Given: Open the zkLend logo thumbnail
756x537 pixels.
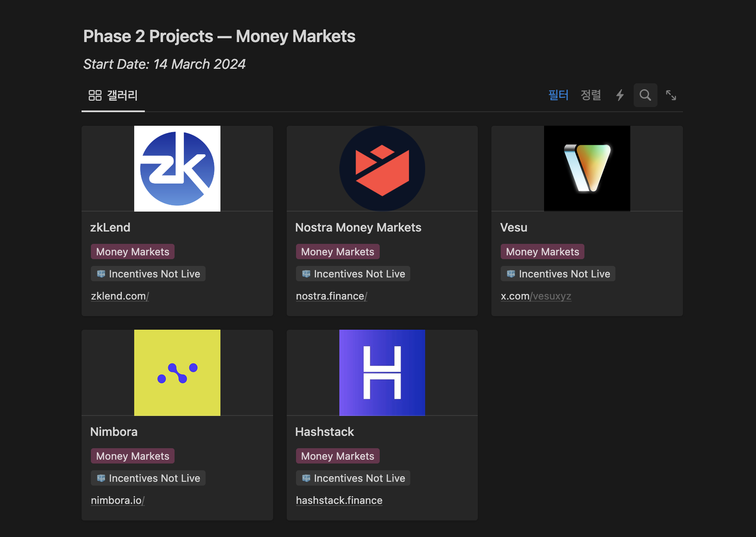Looking at the screenshot, I should tap(177, 169).
